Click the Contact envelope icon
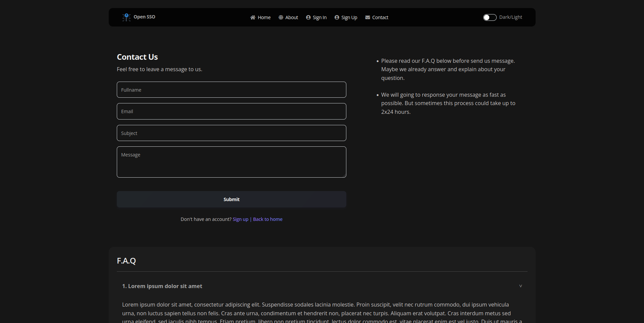The width and height of the screenshot is (644, 323). 368,17
